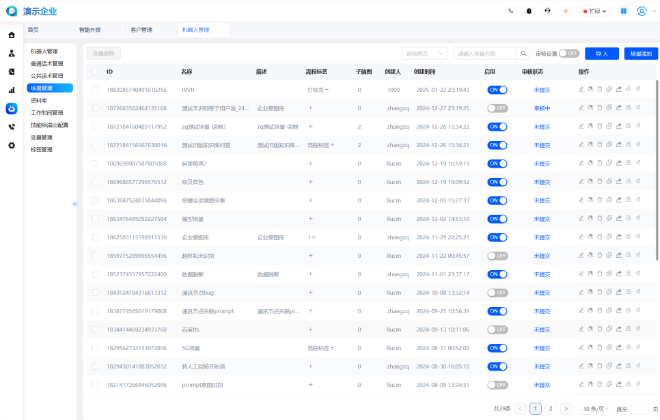Click the blue 导入 button
660x420 pixels.
click(x=600, y=52)
